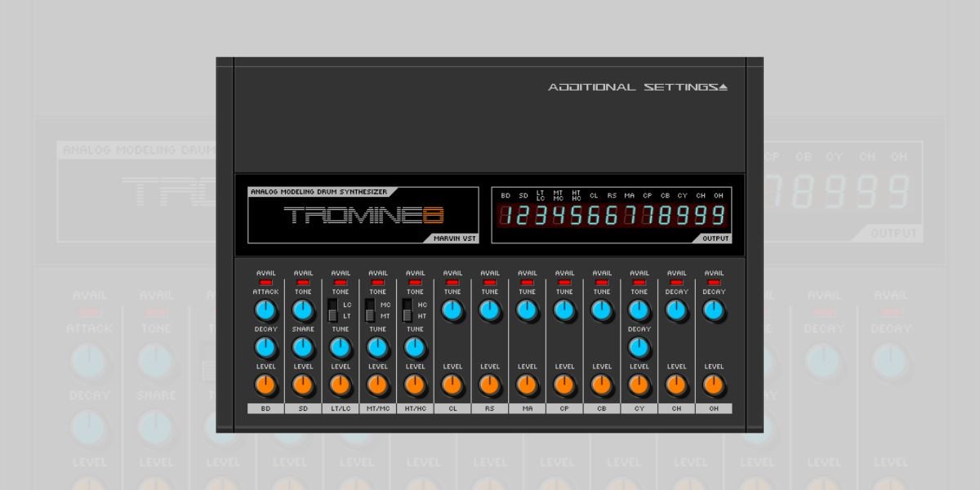
Task: Click the BD Attack knob
Action: pos(265,310)
